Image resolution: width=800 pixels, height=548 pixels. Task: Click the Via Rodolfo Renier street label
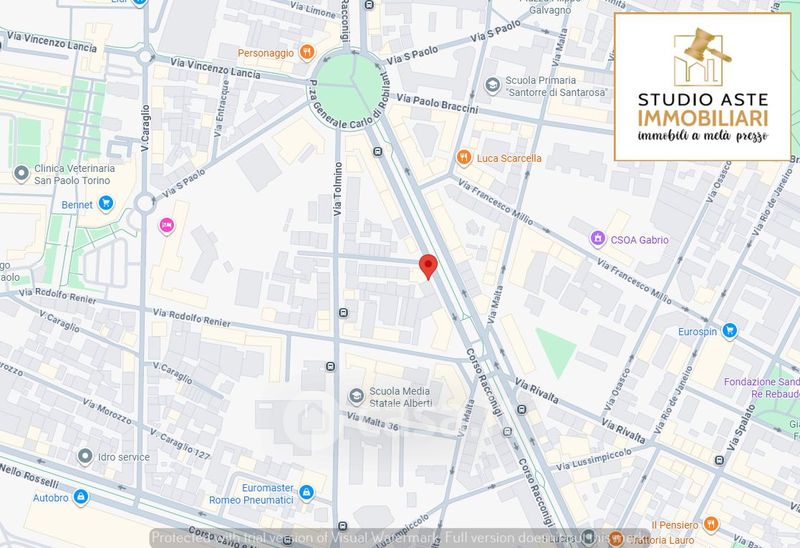192,319
